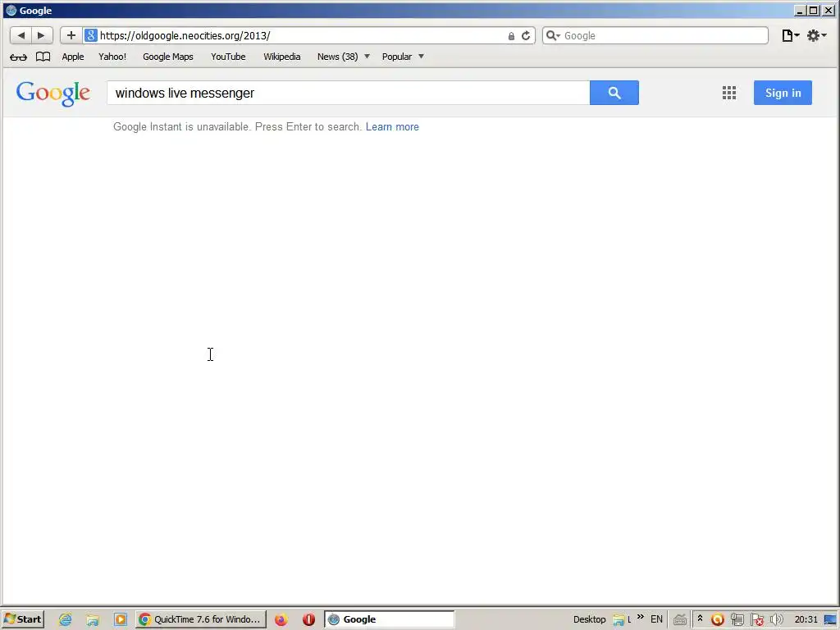The height and width of the screenshot is (630, 840).
Task: Open network status tray icon
Action: pyautogui.click(x=737, y=620)
